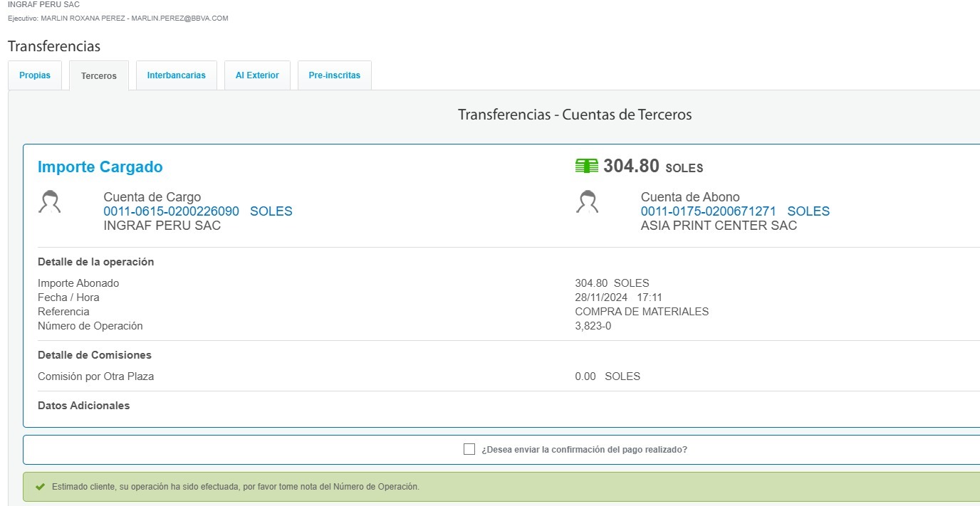Image resolution: width=980 pixels, height=506 pixels.
Task: Check the send payment confirmation checkbox
Action: [469, 449]
